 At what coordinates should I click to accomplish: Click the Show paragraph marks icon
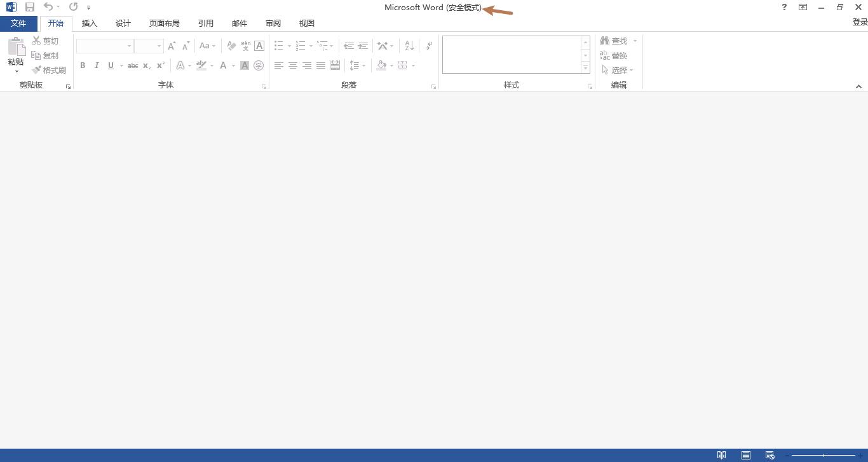point(429,46)
